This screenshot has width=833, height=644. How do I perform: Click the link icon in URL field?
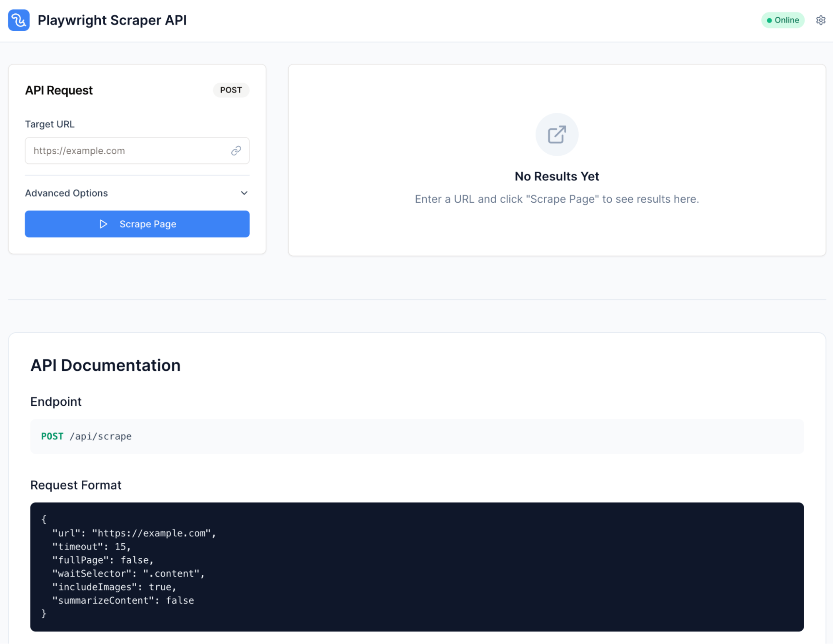coord(236,151)
